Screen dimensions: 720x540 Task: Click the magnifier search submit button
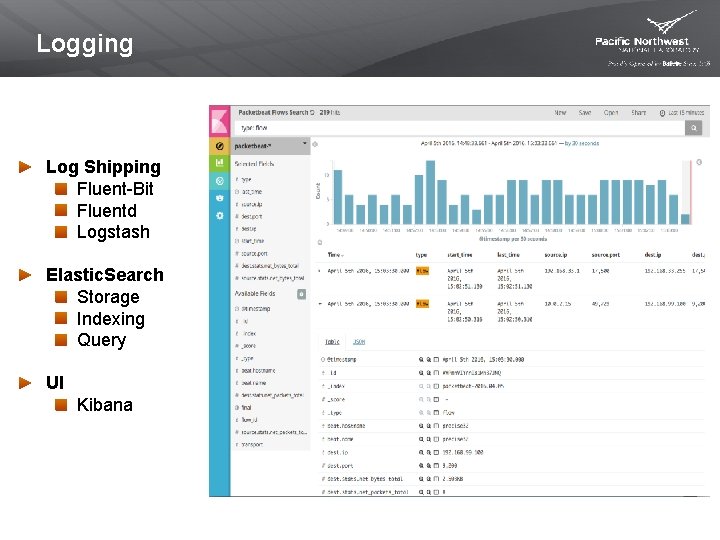click(x=693, y=128)
